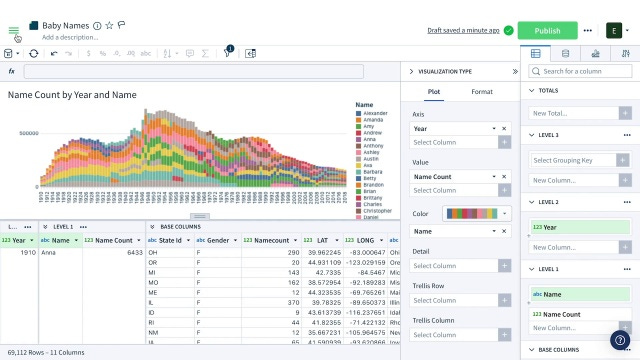Collapse the visualization panel with double chevron

[x=515, y=71]
